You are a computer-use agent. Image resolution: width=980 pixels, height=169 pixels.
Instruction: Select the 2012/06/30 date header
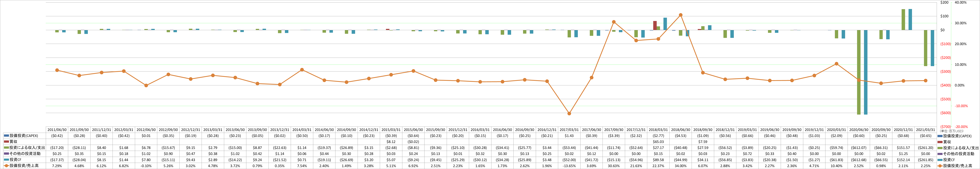146,130
